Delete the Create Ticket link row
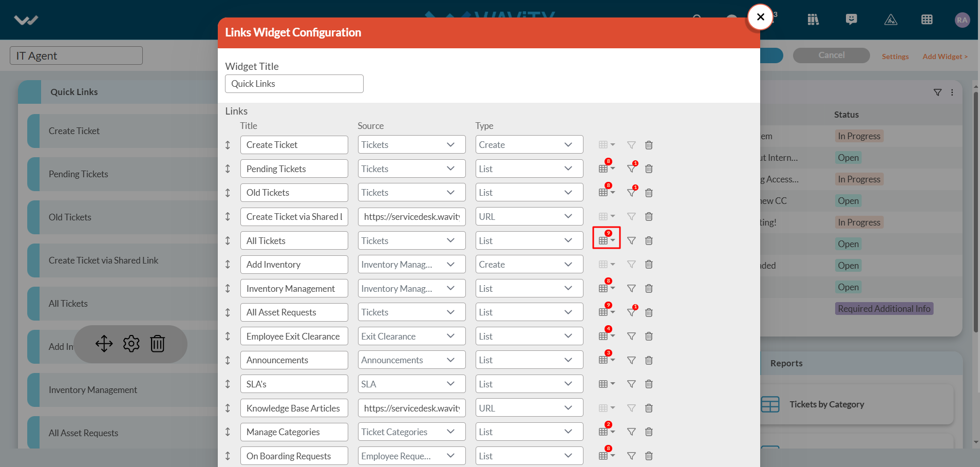The image size is (980, 467). 649,145
